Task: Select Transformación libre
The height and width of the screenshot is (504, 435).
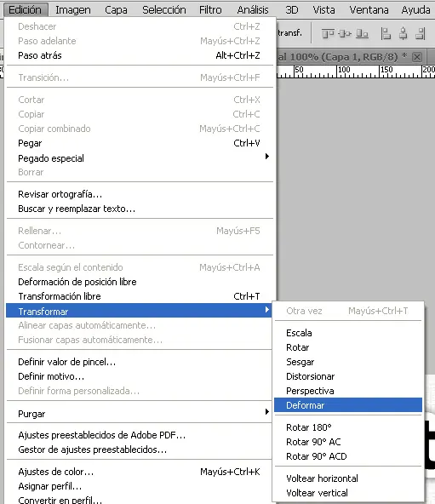Action: [140, 296]
